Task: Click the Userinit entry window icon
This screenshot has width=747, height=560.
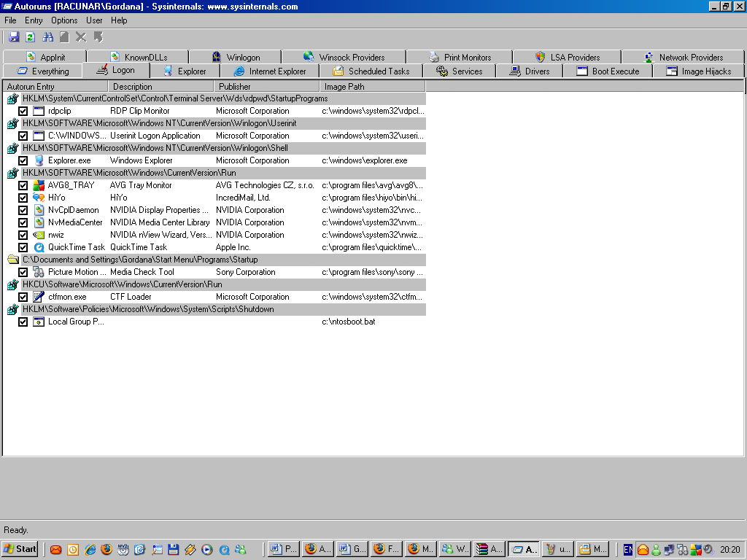Action: coord(39,136)
